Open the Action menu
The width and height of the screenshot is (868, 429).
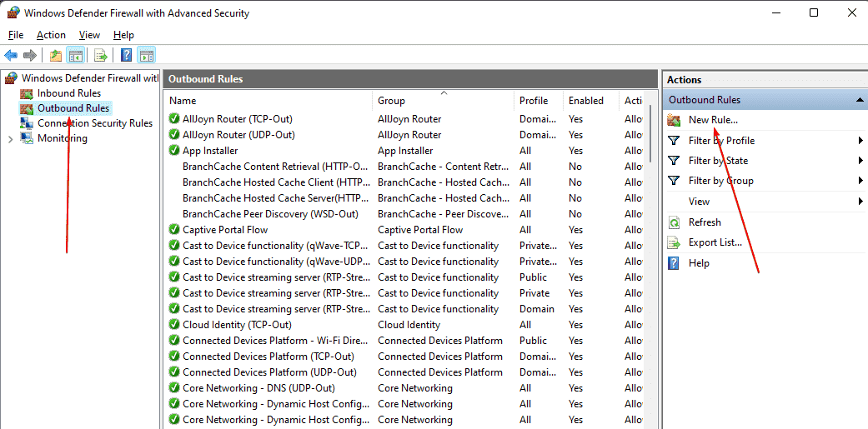51,35
